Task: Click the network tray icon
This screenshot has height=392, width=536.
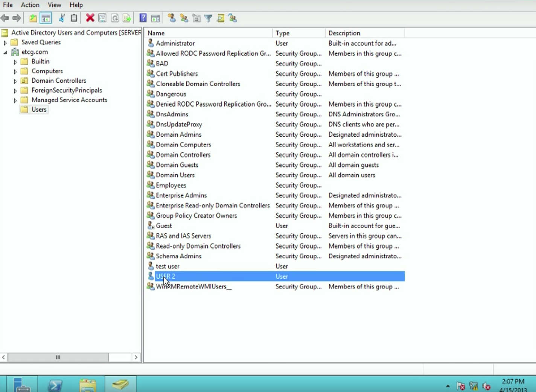Action: 474,386
